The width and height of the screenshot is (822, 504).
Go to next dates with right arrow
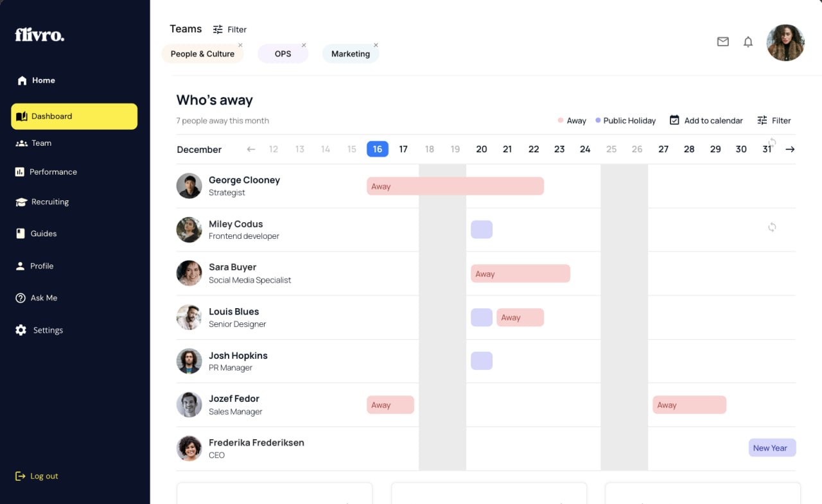(x=790, y=149)
